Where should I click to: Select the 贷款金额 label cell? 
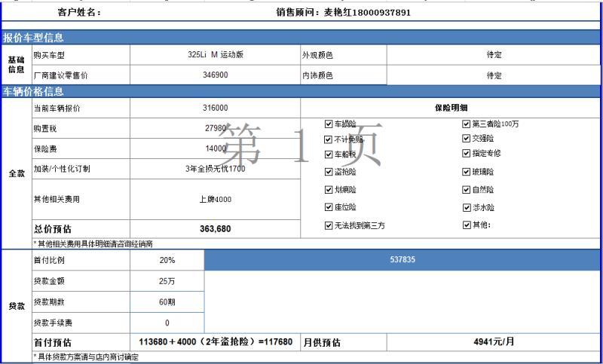pyautogui.click(x=81, y=281)
